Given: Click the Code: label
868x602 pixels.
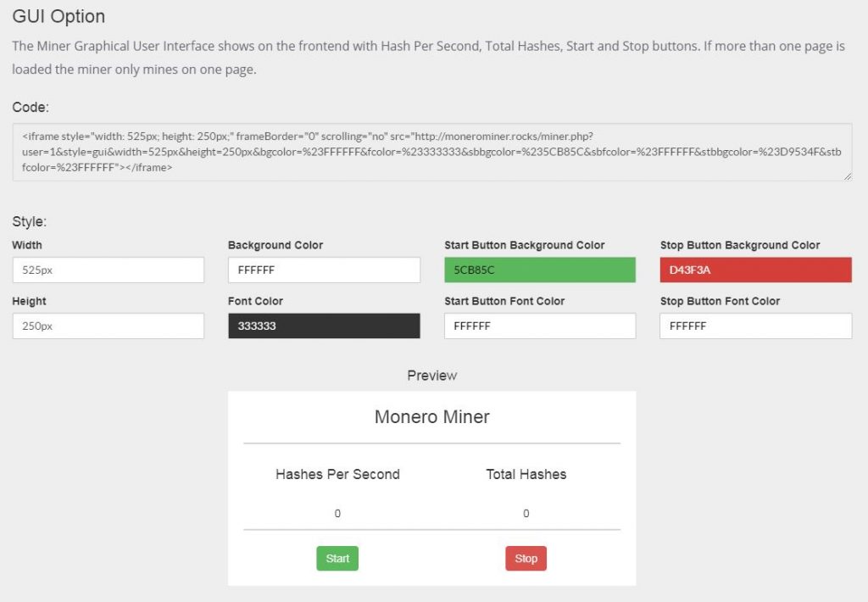Looking at the screenshot, I should pos(31,107).
